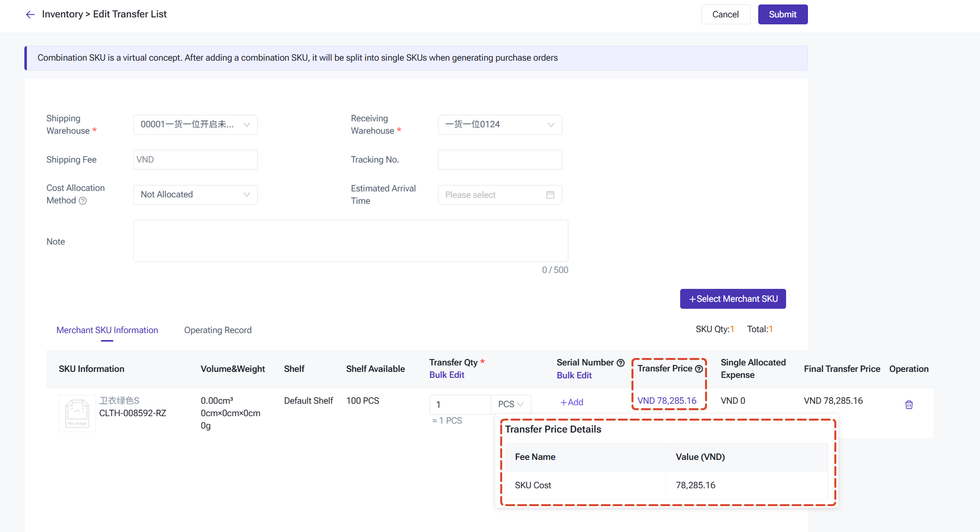Screen dimensions: 980x532
Task: Click the Submit button
Action: coord(783,14)
